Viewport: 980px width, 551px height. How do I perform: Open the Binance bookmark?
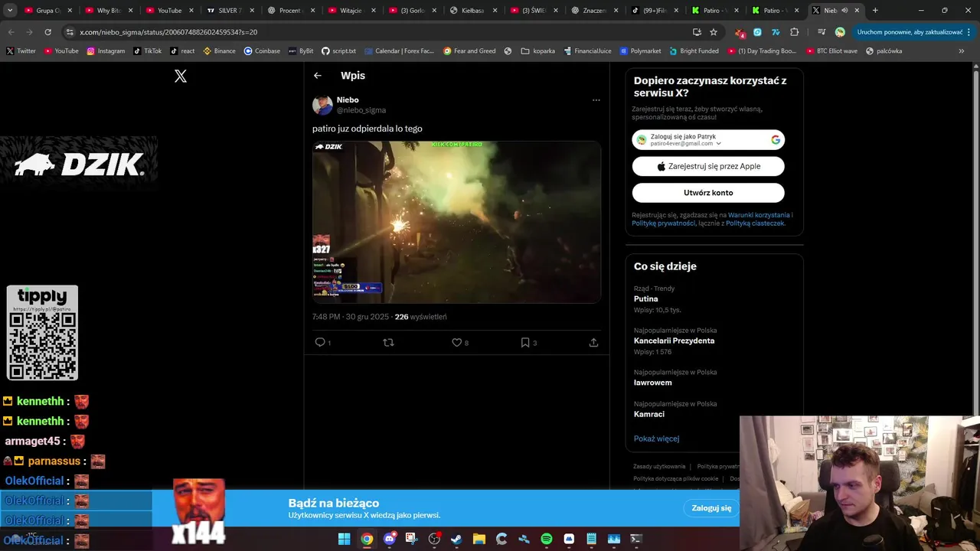(219, 51)
